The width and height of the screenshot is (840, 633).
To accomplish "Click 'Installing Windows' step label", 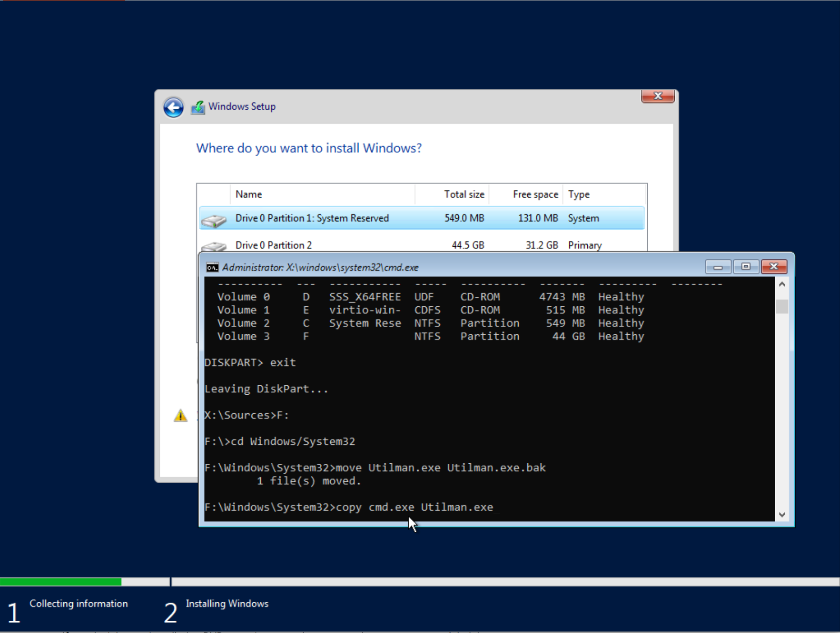I will (227, 604).
